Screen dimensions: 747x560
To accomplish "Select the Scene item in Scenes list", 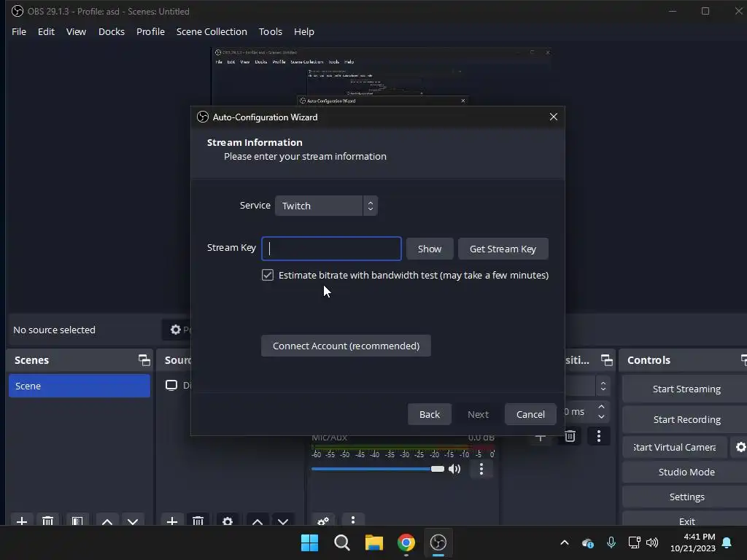I will [79, 386].
